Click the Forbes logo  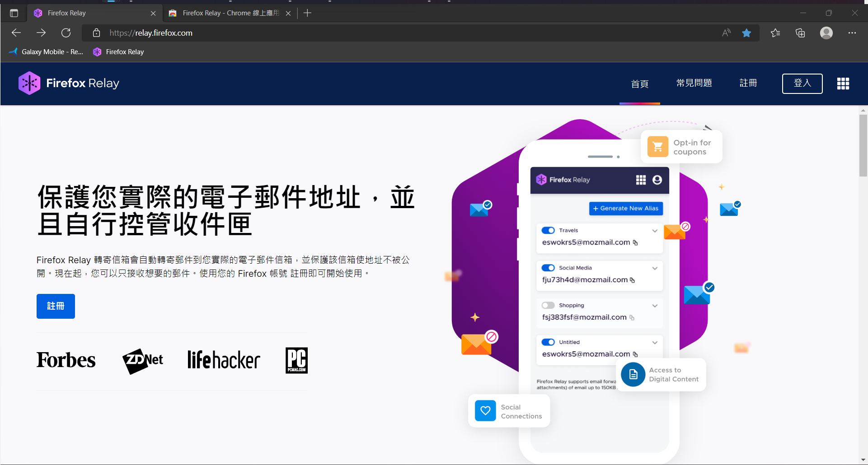[x=66, y=360]
